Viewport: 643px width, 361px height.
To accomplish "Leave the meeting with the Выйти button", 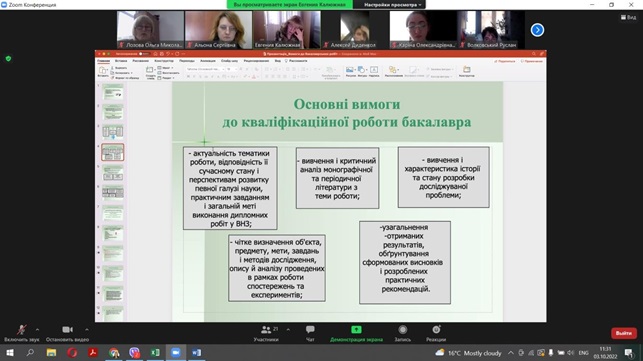I will (624, 333).
